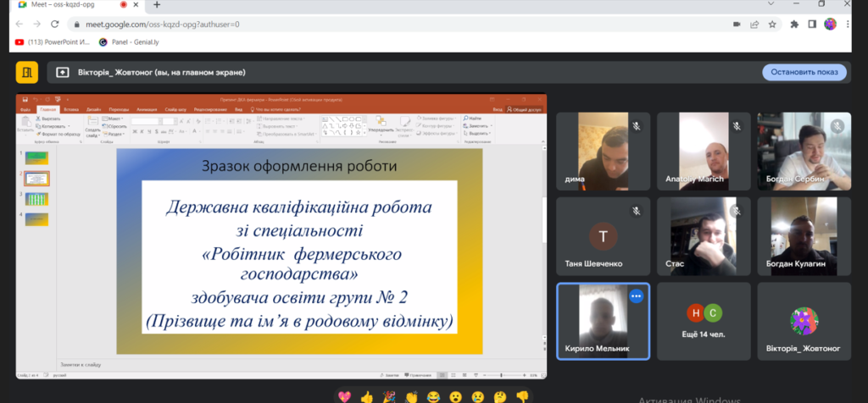Click the yellow Meet companion icon
This screenshot has width=868, height=403.
[28, 72]
